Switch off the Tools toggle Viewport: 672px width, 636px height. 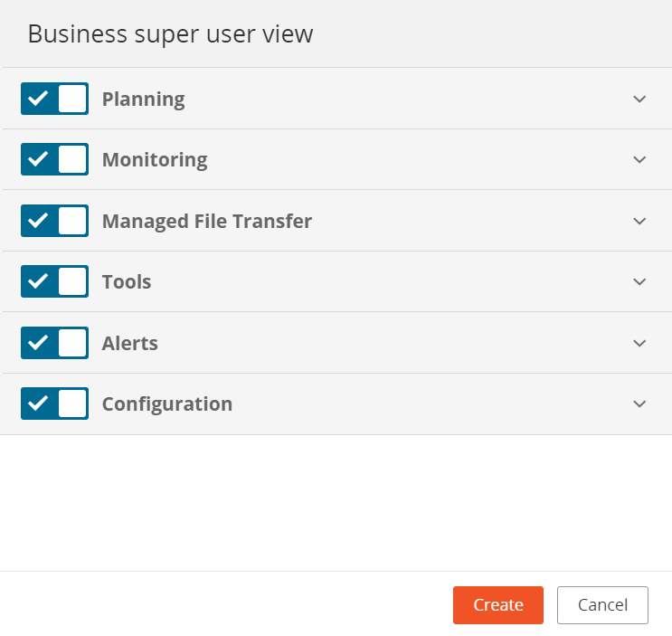tap(54, 281)
